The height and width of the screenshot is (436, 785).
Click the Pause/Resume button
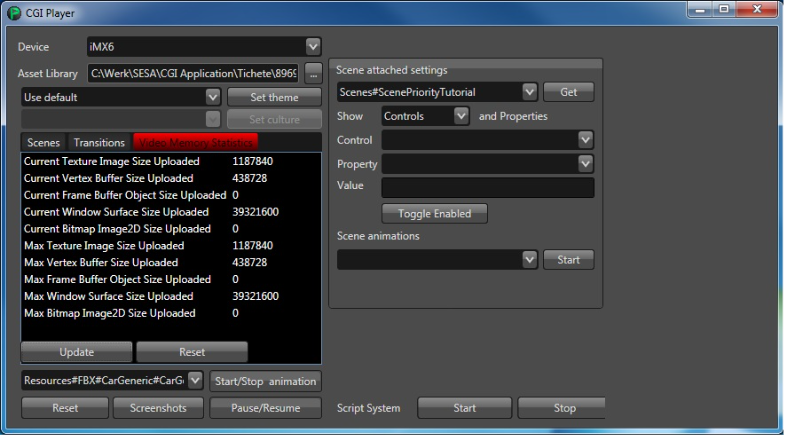[265, 408]
